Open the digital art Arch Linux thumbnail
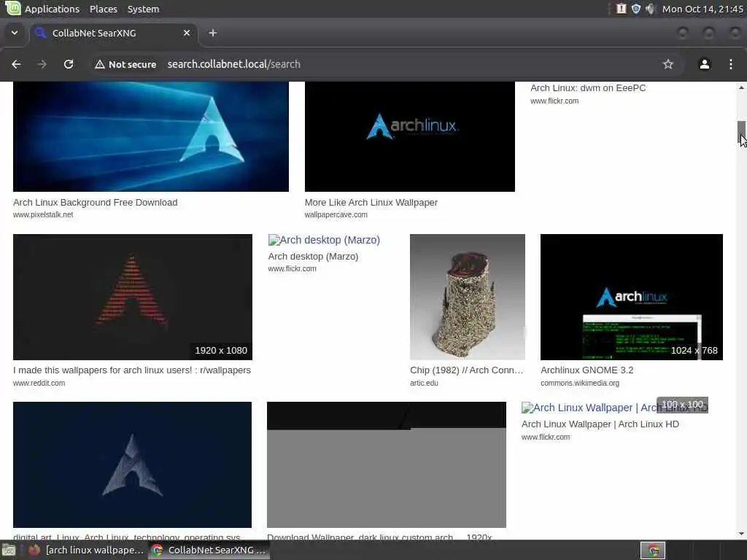747x560 pixels. point(133,464)
